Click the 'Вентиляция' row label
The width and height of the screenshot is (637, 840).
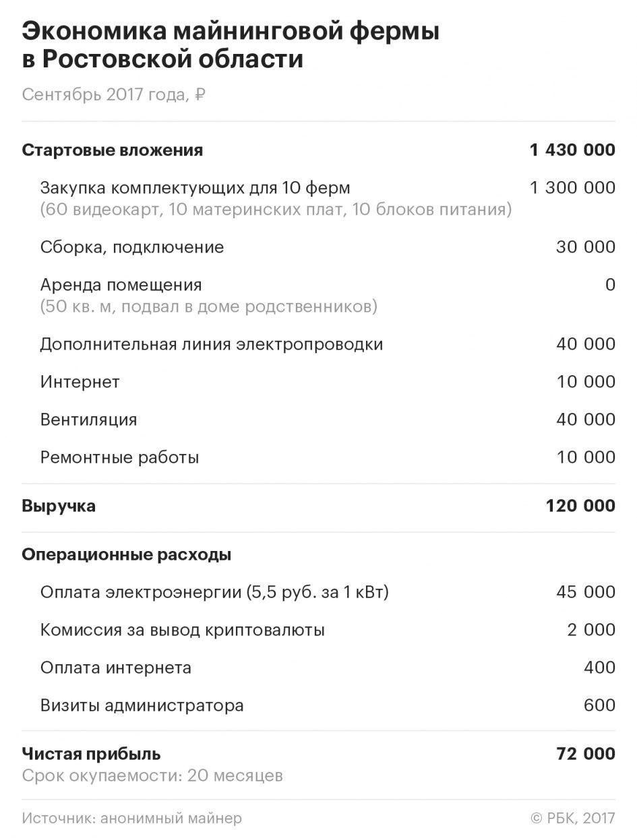tap(88, 420)
